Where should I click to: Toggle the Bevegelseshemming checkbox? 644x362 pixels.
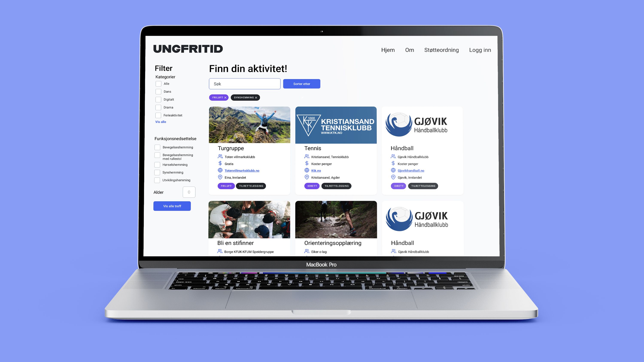point(158,147)
